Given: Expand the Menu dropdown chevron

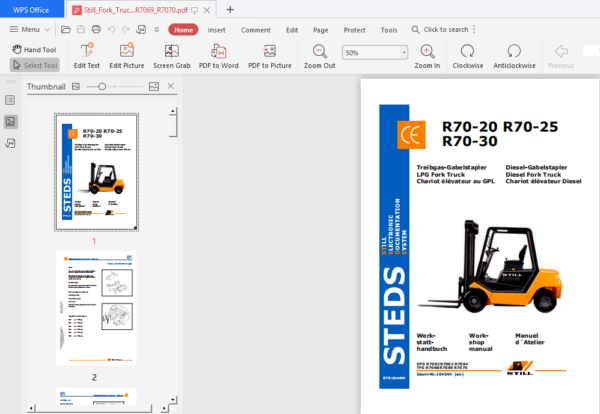Looking at the screenshot, I should 47,29.
